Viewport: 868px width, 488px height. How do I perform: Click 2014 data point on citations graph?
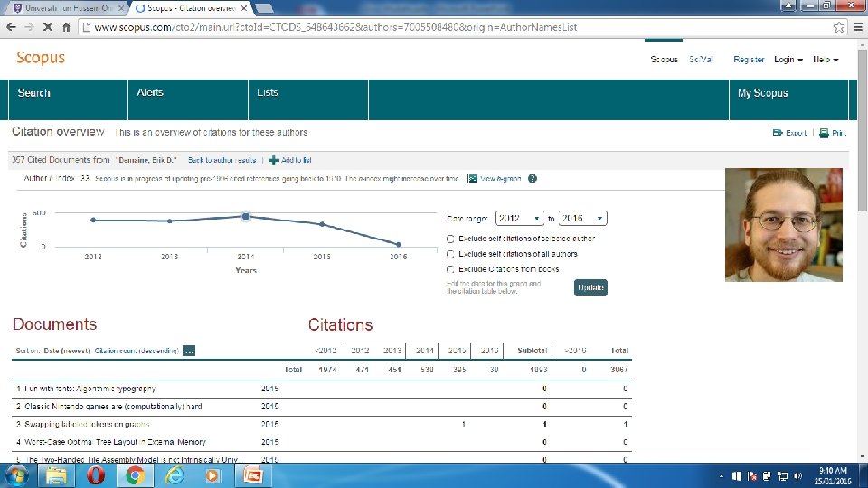(x=246, y=216)
